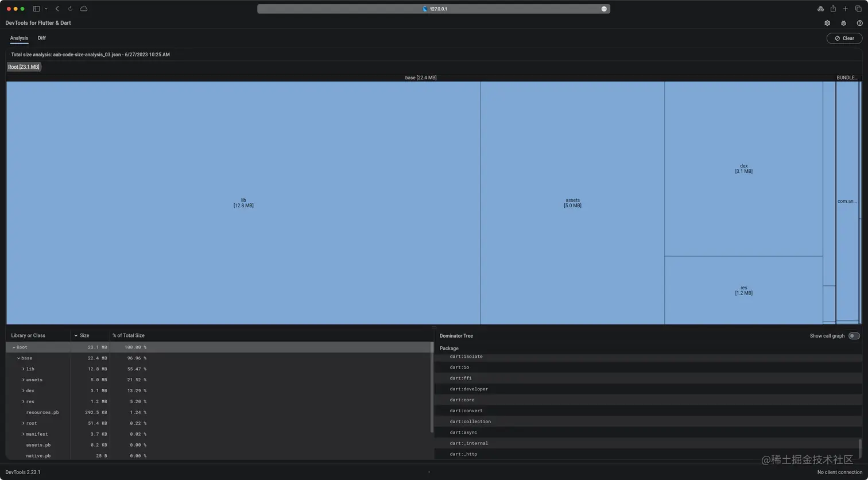
Task: Open DevTools settings gear icon
Action: [x=827, y=23]
